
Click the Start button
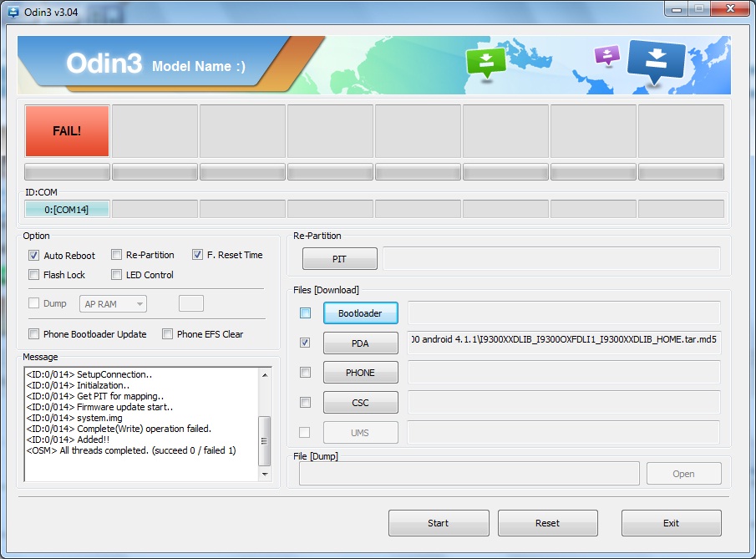tap(439, 523)
